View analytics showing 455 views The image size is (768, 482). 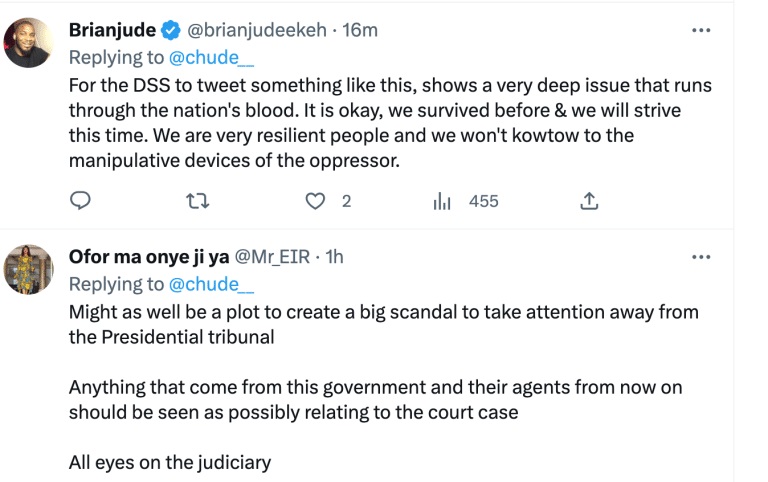pyautogui.click(x=443, y=201)
